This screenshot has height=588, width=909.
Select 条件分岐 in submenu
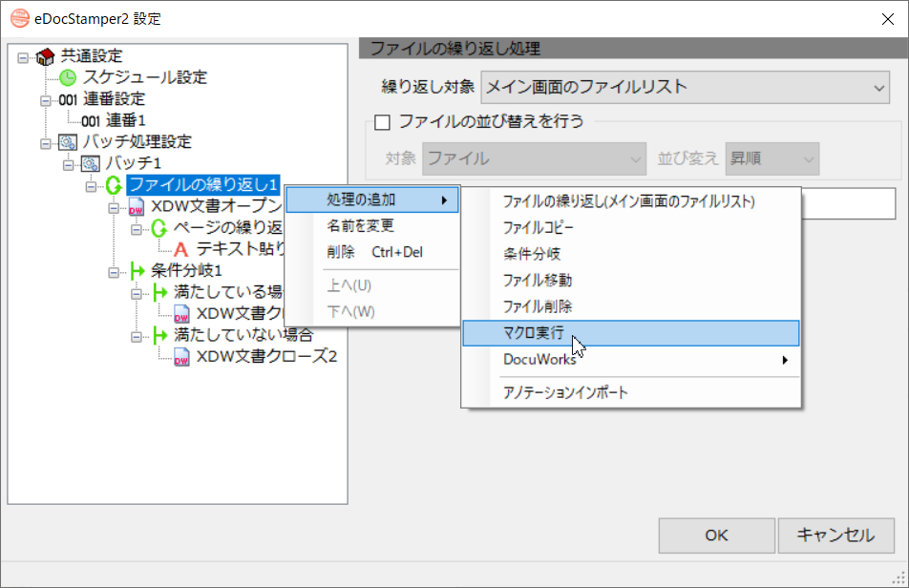click(x=631, y=254)
